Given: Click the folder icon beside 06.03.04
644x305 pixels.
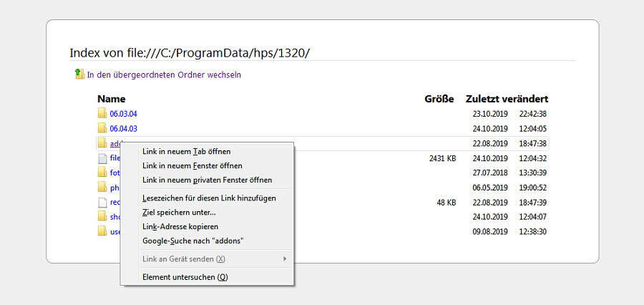Looking at the screenshot, I should (102, 114).
